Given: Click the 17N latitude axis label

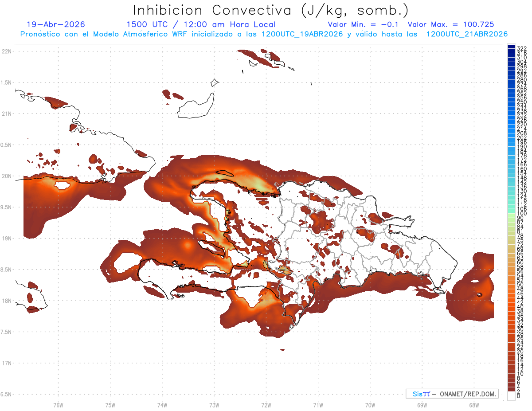Looking at the screenshot, I should pyautogui.click(x=7, y=363).
